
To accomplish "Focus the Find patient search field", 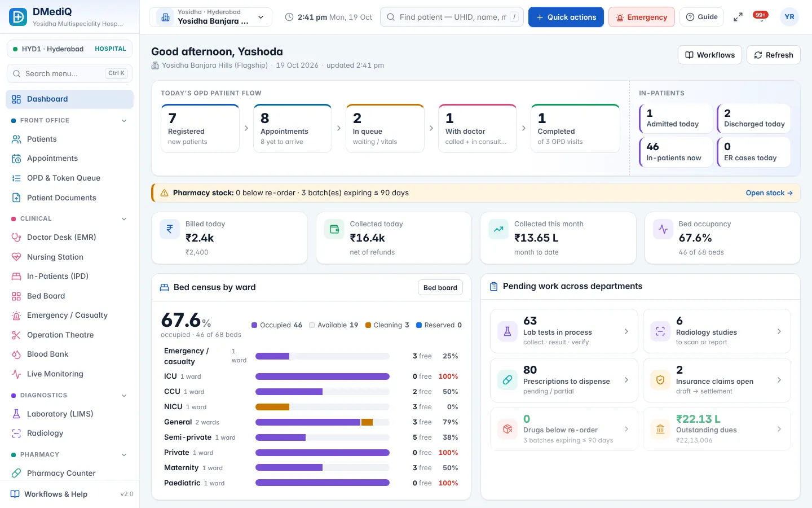I will point(452,17).
